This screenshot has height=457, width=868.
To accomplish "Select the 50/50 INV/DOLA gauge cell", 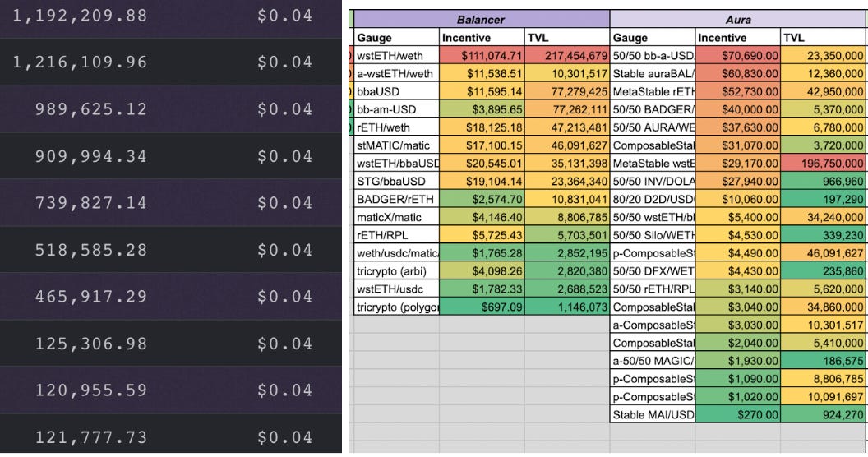I will (653, 182).
